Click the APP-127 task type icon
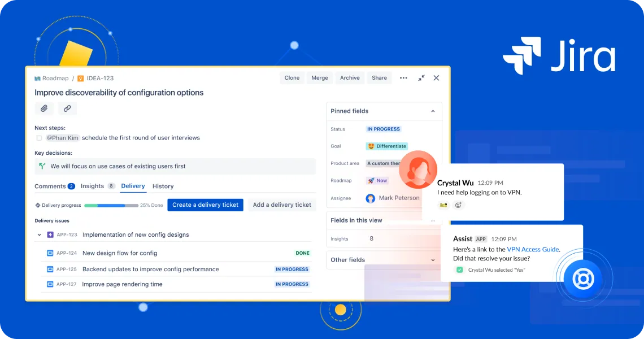The image size is (644, 339). tap(50, 284)
